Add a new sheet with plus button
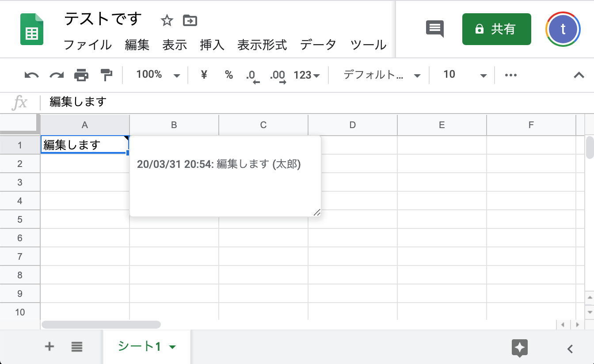Image resolution: width=594 pixels, height=364 pixels. (49, 347)
